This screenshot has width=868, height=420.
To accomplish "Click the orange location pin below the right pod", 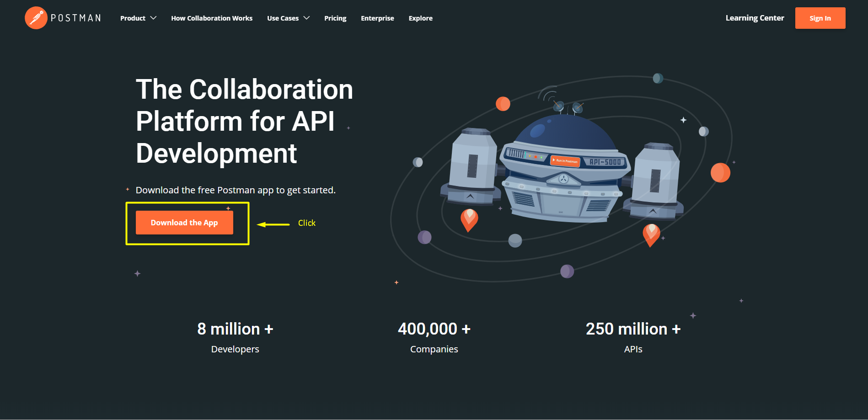I will [651, 234].
